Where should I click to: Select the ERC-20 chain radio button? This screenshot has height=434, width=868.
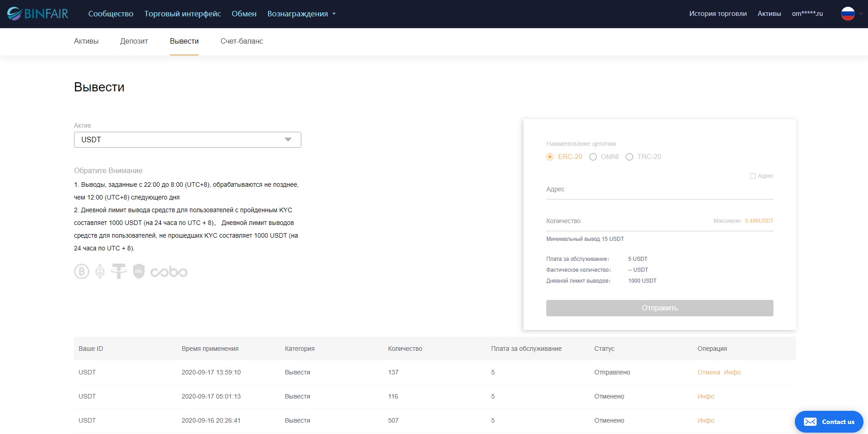tap(550, 157)
